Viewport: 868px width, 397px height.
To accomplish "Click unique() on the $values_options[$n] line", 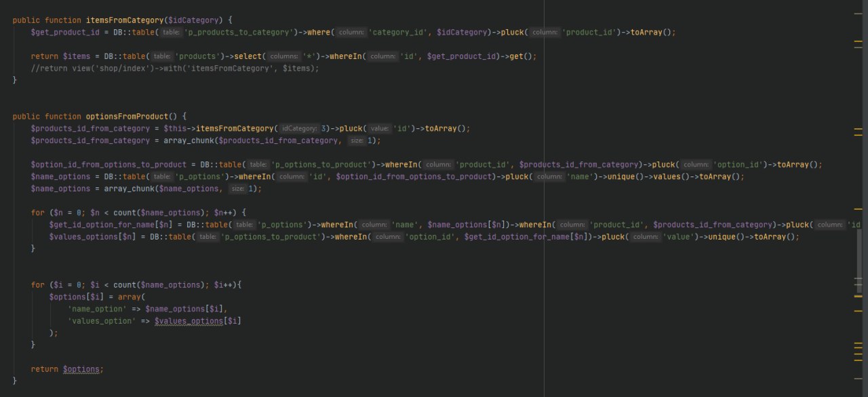I will (x=727, y=237).
